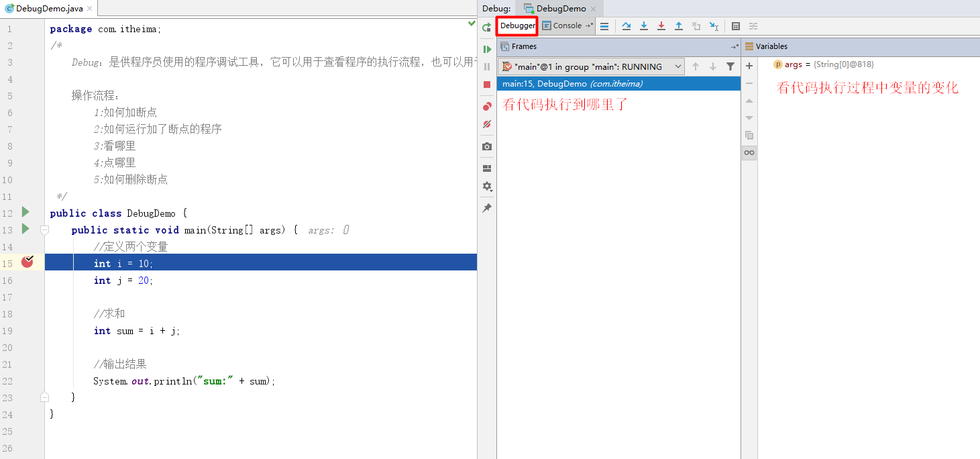
Task: Restore the debugger panel layout
Action: pyautogui.click(x=487, y=168)
